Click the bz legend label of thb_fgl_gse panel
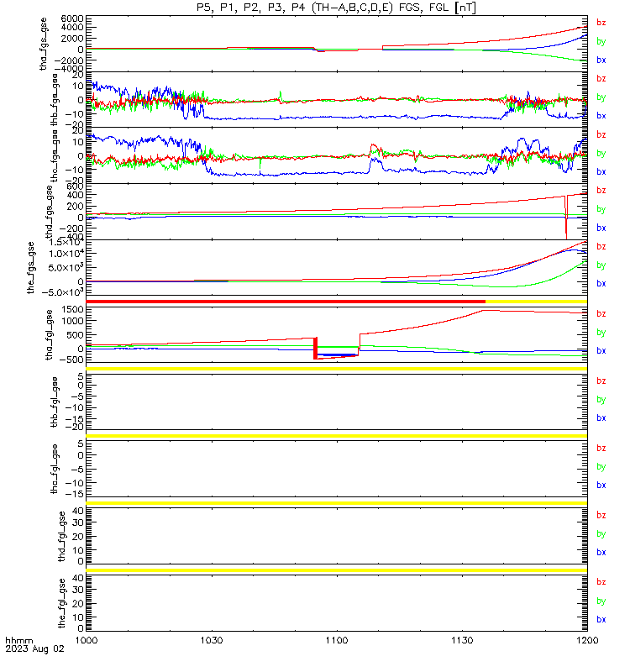Viewport: 630px width, 672px height. [x=601, y=381]
